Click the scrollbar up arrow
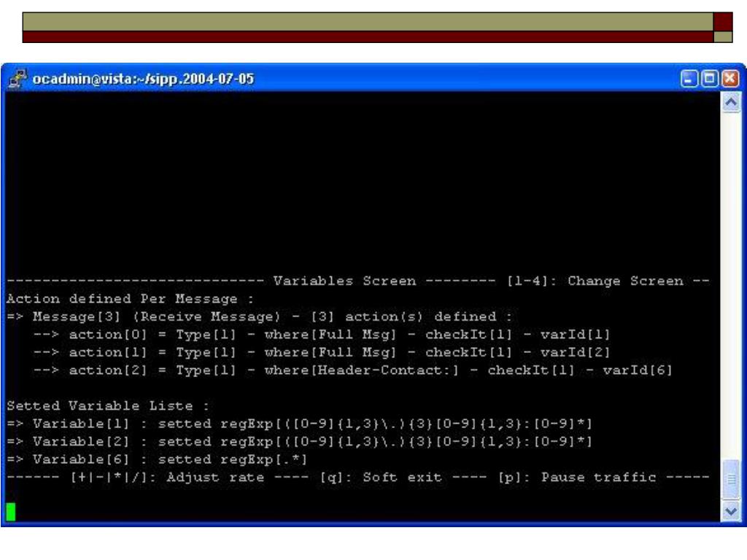747x560 pixels. pyautogui.click(x=731, y=102)
